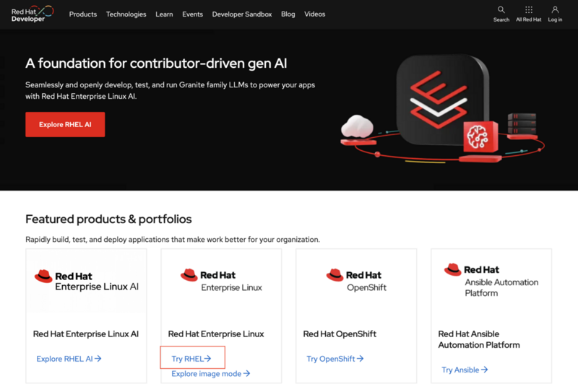This screenshot has height=392, width=578.
Task: Open Developer Sandbox in navigation
Action: tap(242, 14)
